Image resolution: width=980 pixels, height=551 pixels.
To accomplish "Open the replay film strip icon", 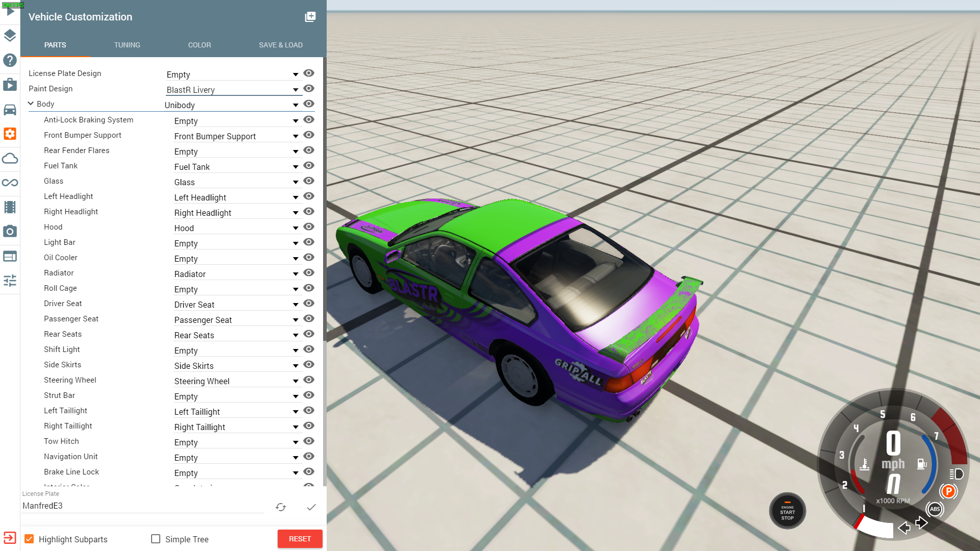I will (10, 207).
